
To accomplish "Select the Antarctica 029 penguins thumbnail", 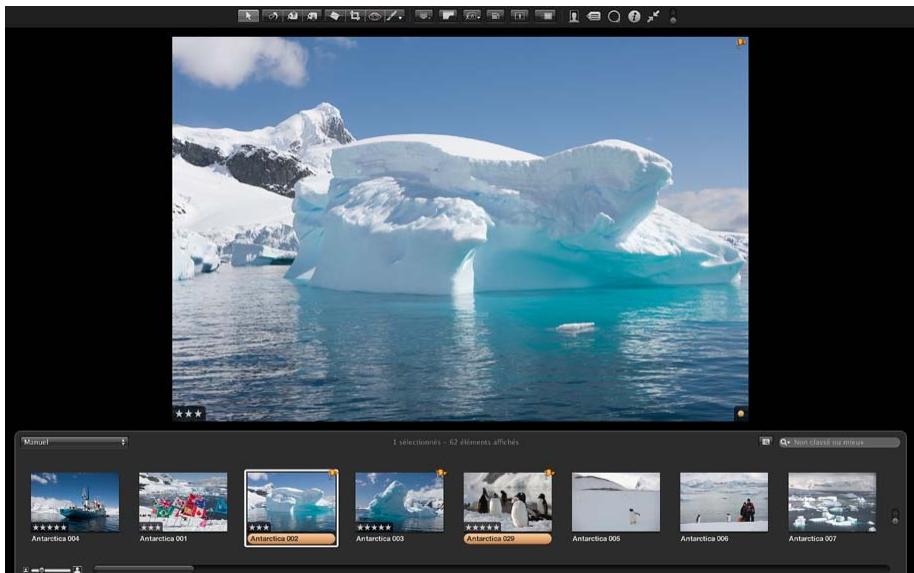I will pyautogui.click(x=508, y=502).
